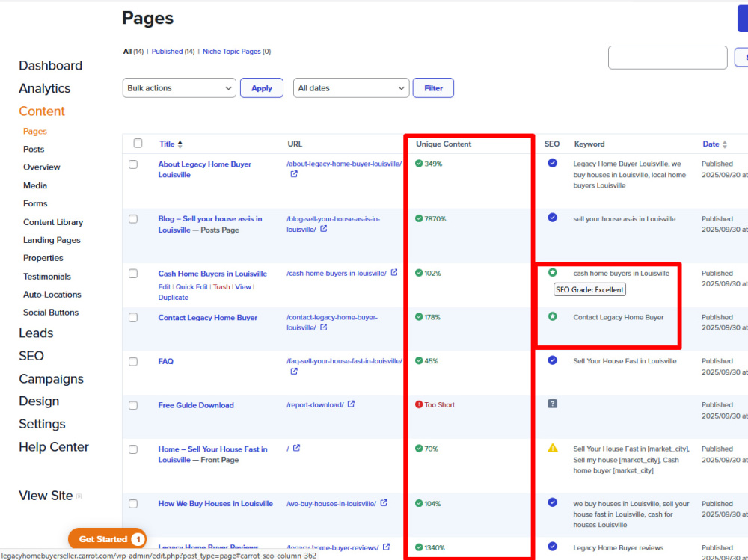Click SEO checkmark icon for How We Buy Houses row
The height and width of the screenshot is (560, 748).
[x=553, y=502]
